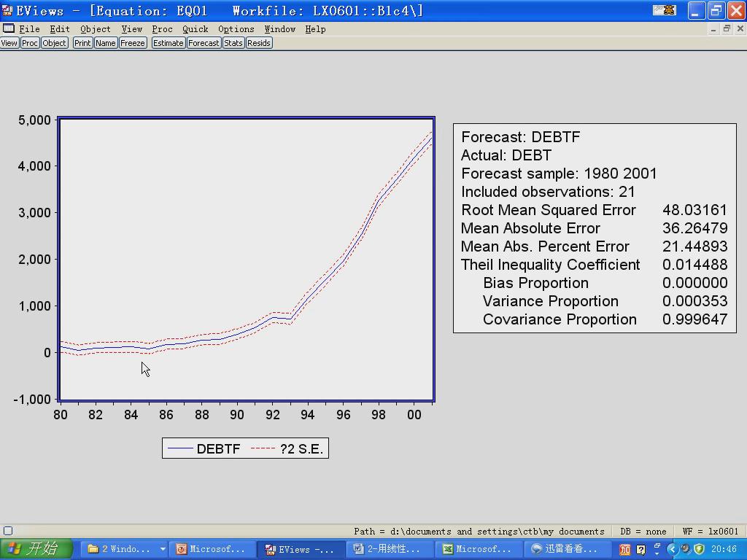Restore the inner equation window
Image resolution: width=747 pixels, height=560 pixels.
tap(727, 29)
